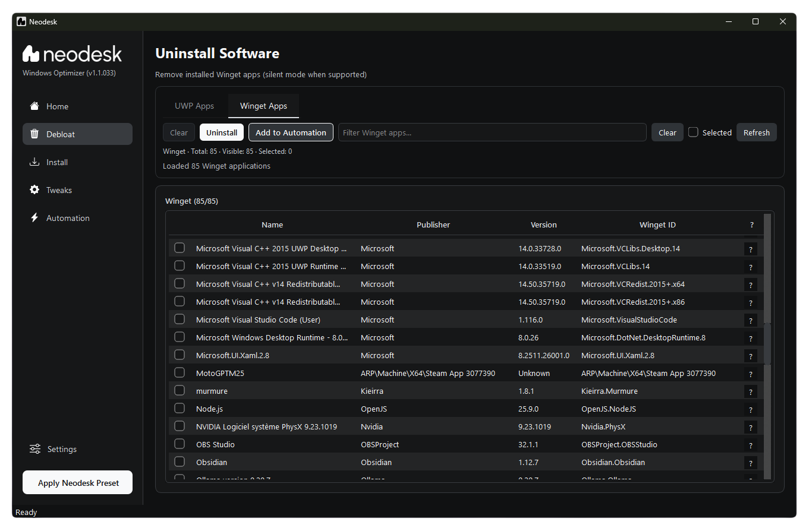Click the Neodesk logo in the title bar
This screenshot has height=531, width=812.
tap(21, 21)
